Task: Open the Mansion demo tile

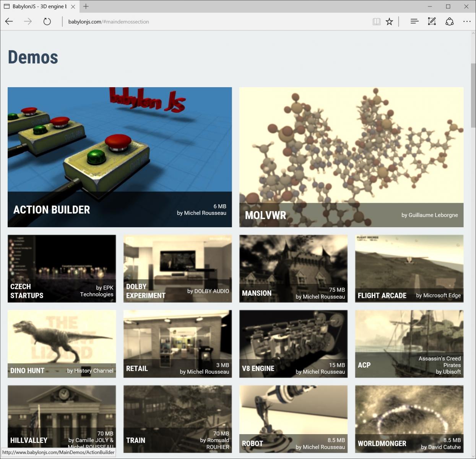Action: pos(293,269)
